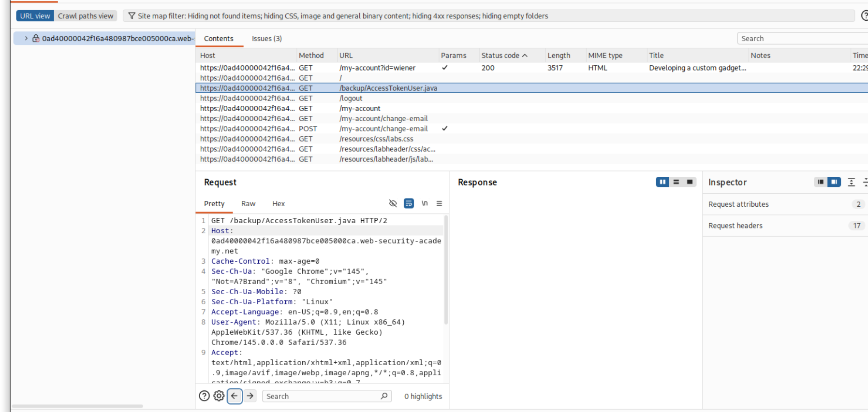Select the GET /my-account/change-email row
868x412 pixels.
[531, 118]
